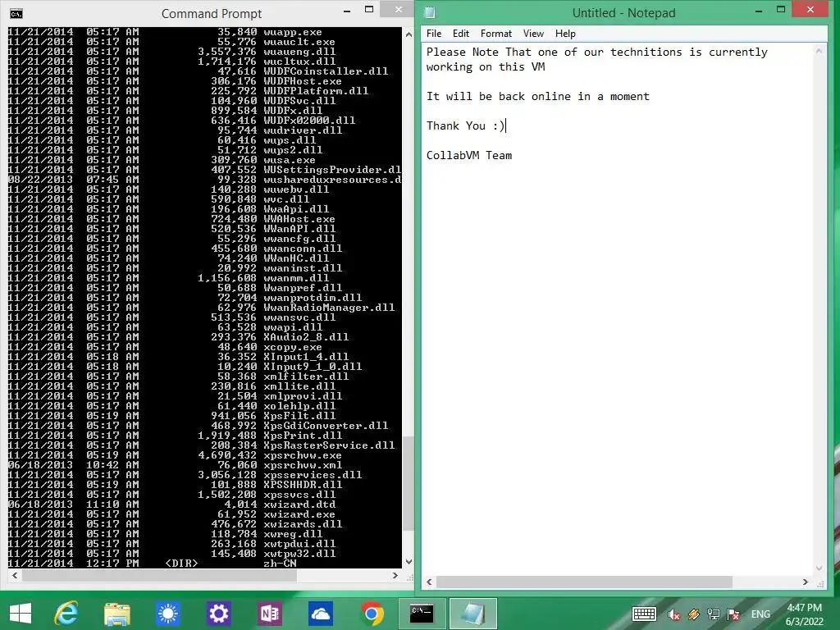Click "working on this VM" line
Screen dimensions: 840x630
coord(486,67)
